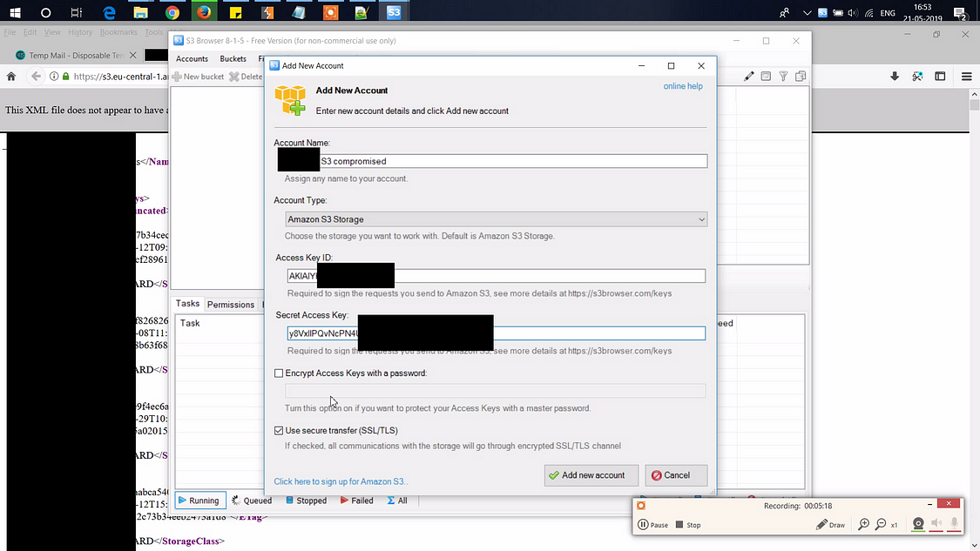The height and width of the screenshot is (551, 980).
Task: Click pencil edit icon in S3 Browser
Action: pyautogui.click(x=749, y=77)
